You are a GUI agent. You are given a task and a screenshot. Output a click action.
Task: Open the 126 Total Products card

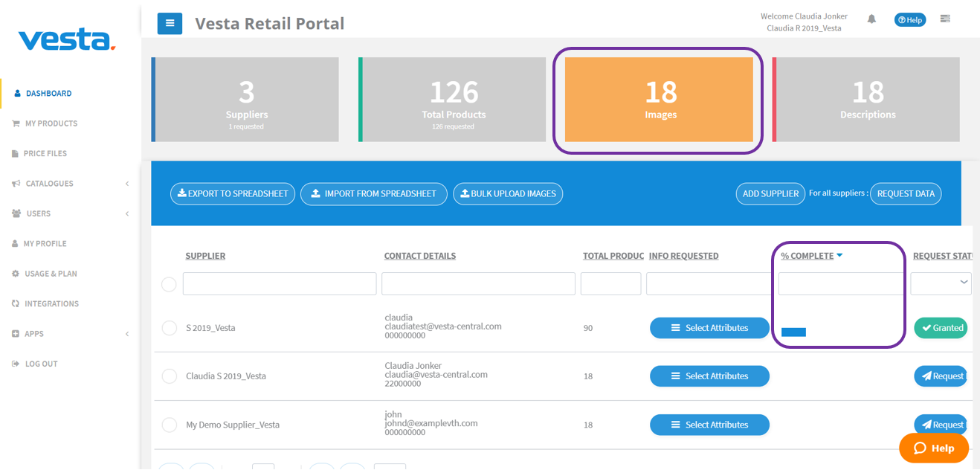452,100
